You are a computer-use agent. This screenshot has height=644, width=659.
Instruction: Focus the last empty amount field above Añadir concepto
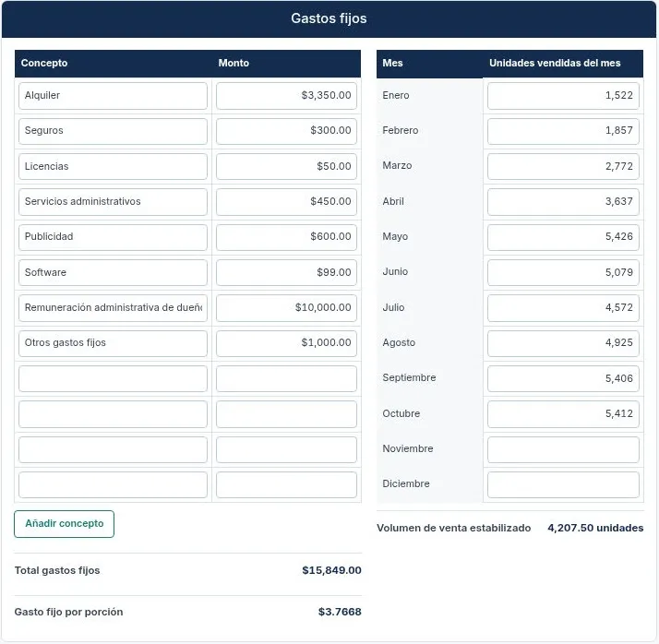286,484
